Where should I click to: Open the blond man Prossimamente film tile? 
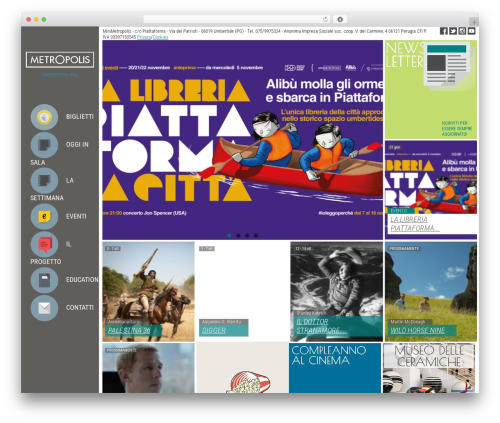click(x=148, y=368)
